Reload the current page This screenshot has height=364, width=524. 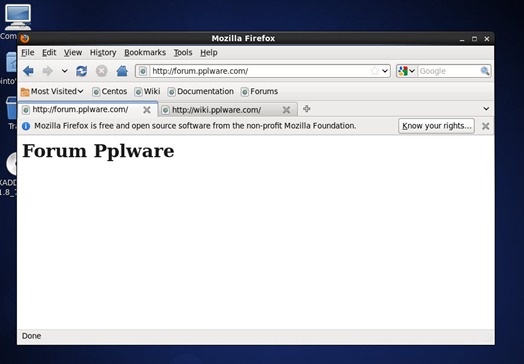coord(82,71)
